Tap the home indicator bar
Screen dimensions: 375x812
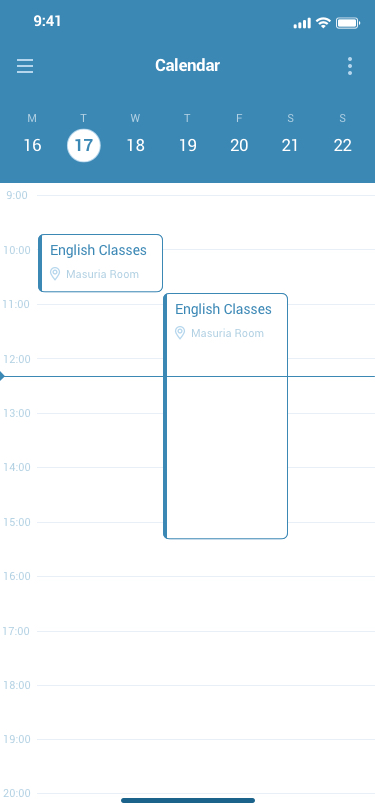[x=188, y=800]
